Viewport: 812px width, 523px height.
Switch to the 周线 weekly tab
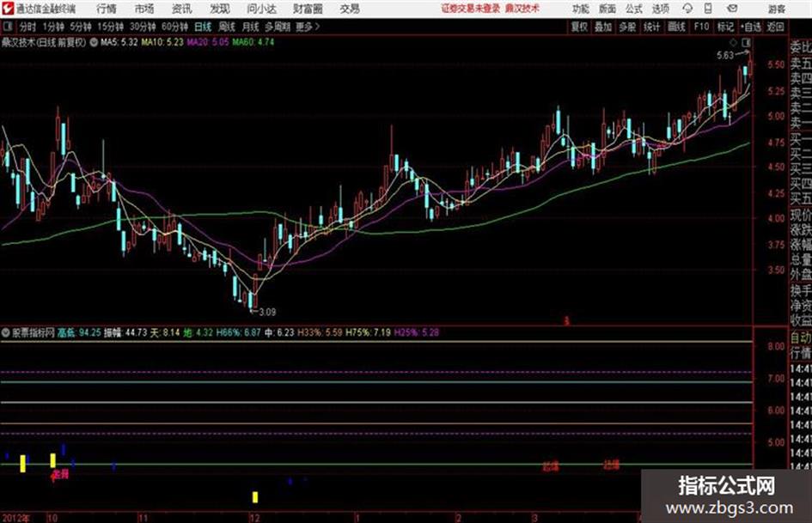coord(227,27)
